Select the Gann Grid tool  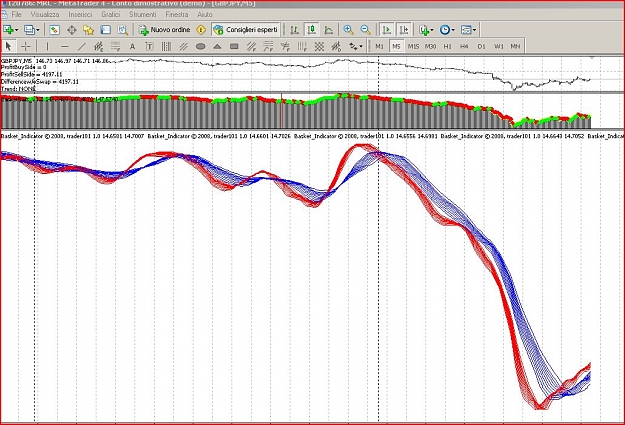tap(319, 47)
